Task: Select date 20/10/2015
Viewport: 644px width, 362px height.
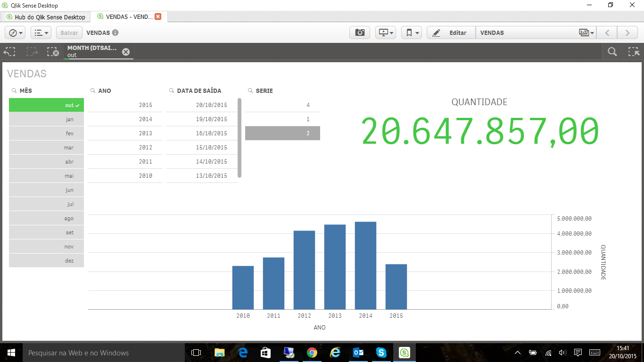Action: [202, 105]
